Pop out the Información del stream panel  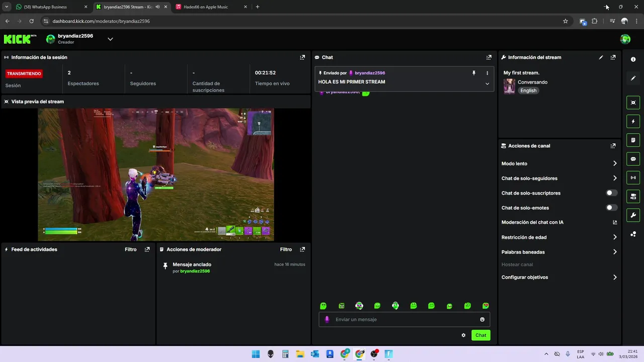point(613,57)
